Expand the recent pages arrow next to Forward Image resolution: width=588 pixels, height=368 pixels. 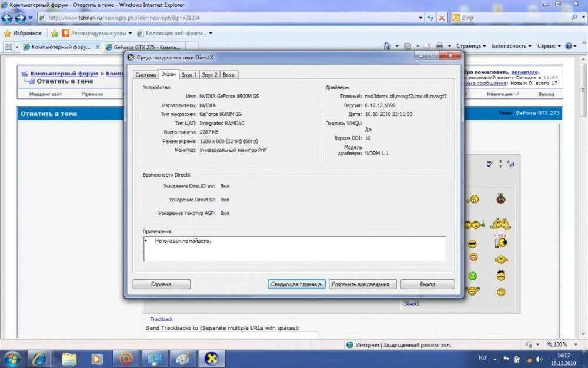coord(31,18)
